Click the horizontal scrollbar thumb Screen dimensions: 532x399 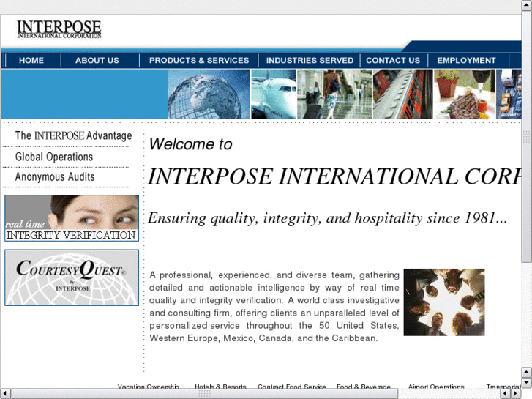point(204,394)
